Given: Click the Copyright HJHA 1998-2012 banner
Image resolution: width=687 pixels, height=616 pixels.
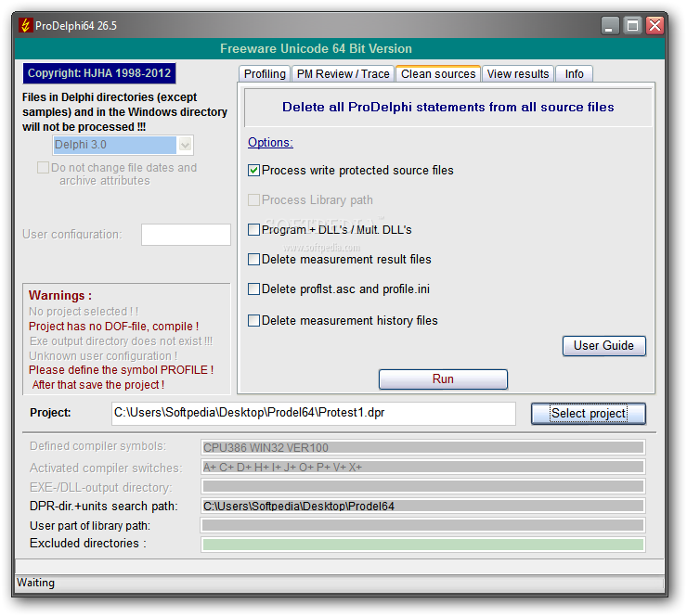Looking at the screenshot, I should pos(99,73).
